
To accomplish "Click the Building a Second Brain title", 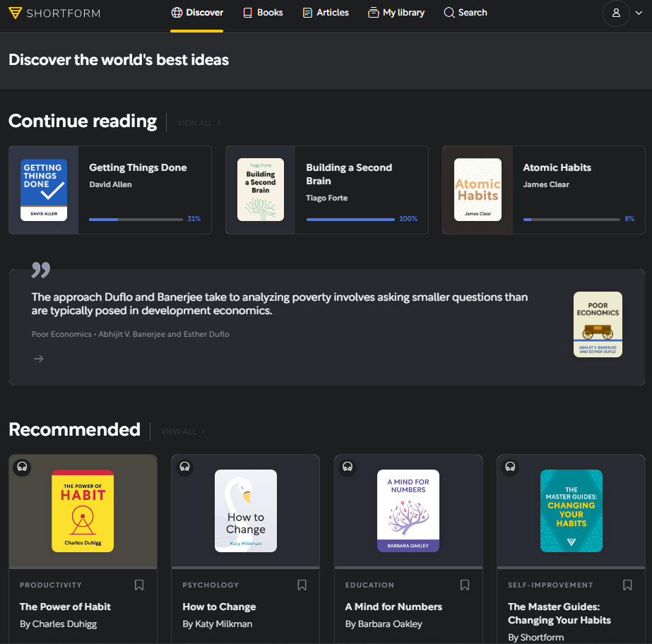I will (x=349, y=174).
